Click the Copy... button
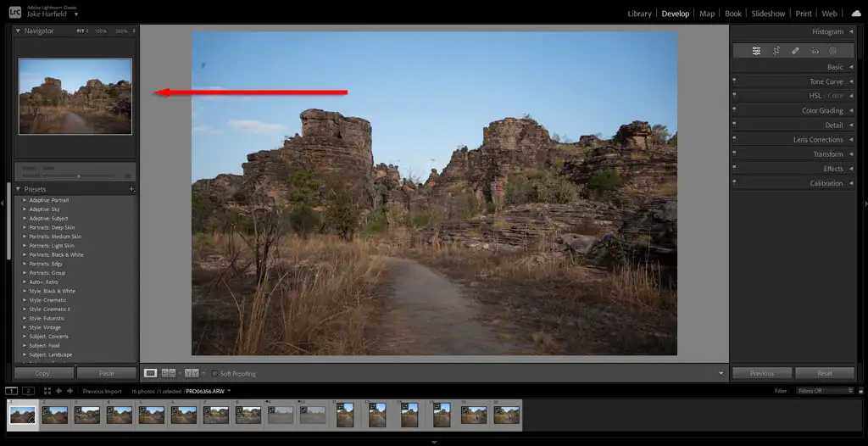 pos(44,373)
